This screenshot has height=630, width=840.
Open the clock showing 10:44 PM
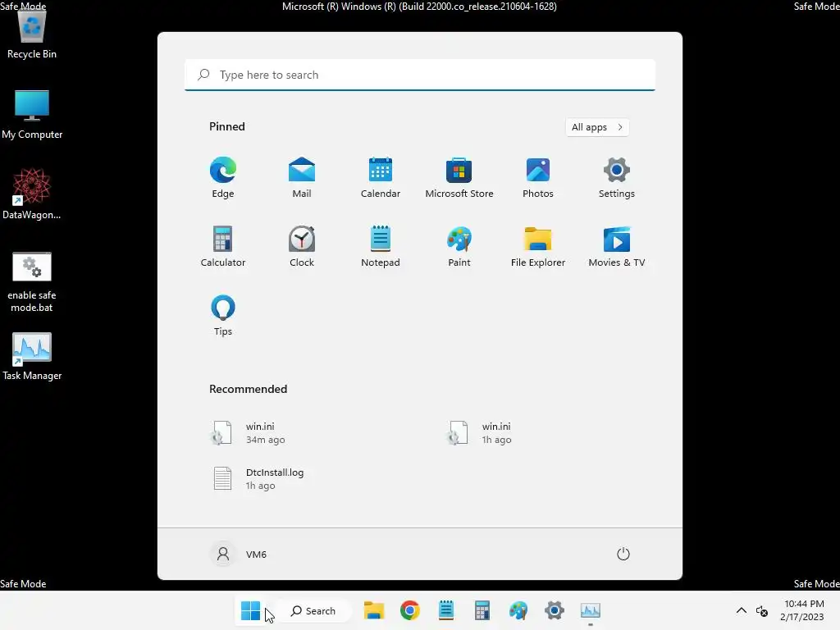coord(804,610)
